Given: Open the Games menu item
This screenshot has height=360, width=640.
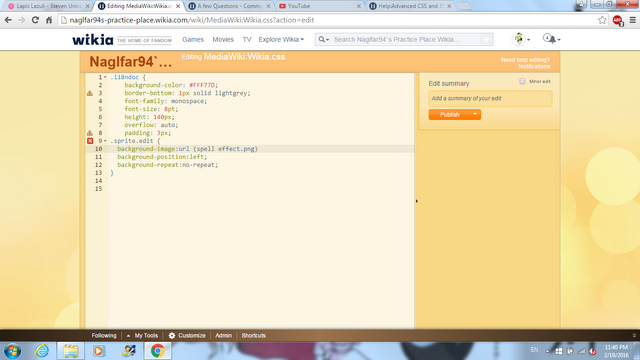Looking at the screenshot, I should [193, 40].
